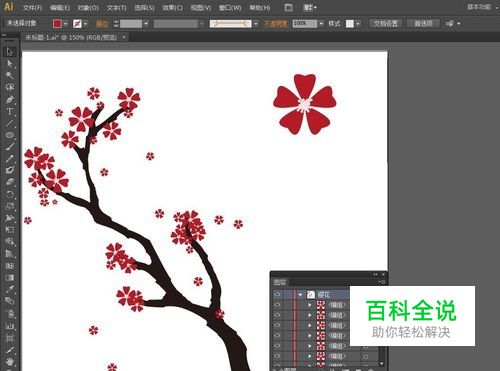Select the Rotate tool
The width and height of the screenshot is (500, 371).
click(x=10, y=194)
